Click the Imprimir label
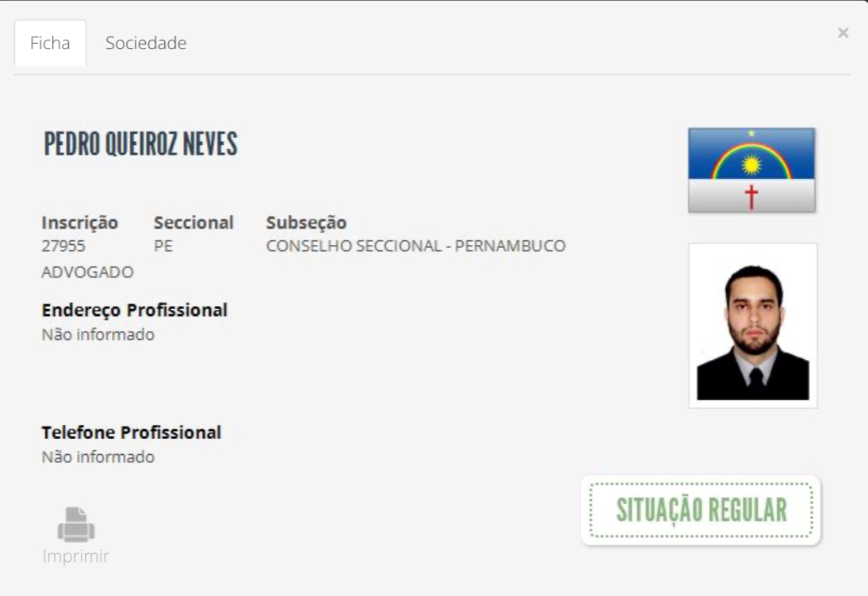Viewport: 868px width, 596px height. click(76, 556)
